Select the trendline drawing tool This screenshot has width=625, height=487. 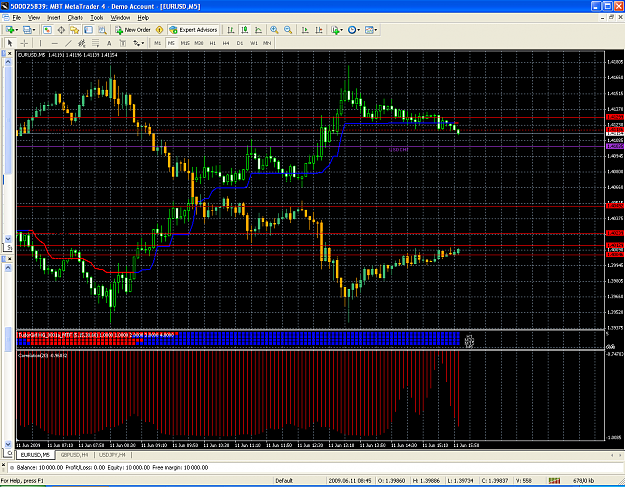pos(68,43)
